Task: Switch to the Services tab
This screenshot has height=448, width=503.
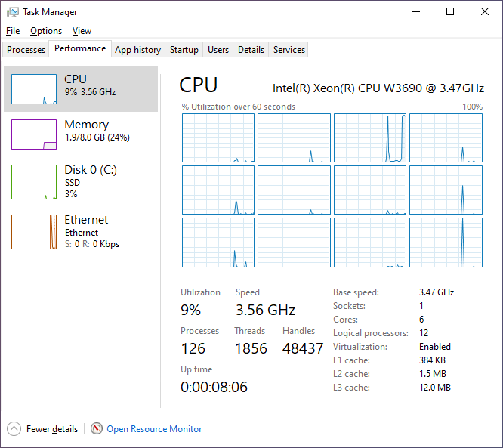Action: tap(289, 50)
